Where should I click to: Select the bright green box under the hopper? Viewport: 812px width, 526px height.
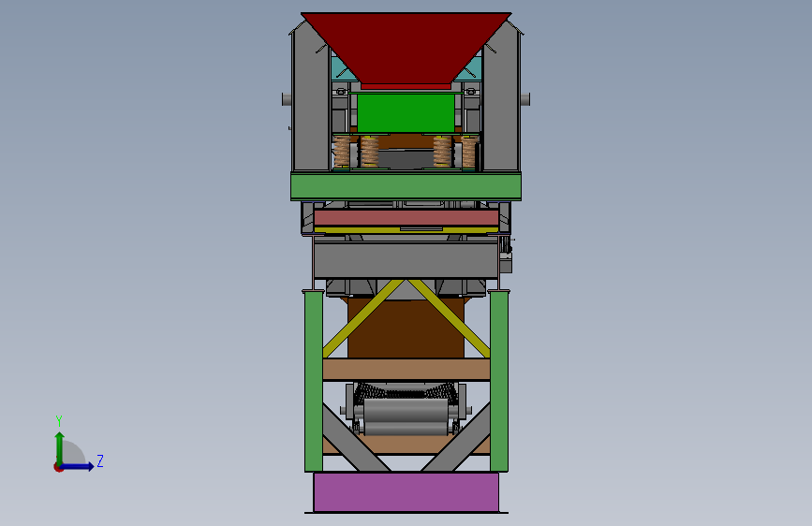[x=406, y=113]
